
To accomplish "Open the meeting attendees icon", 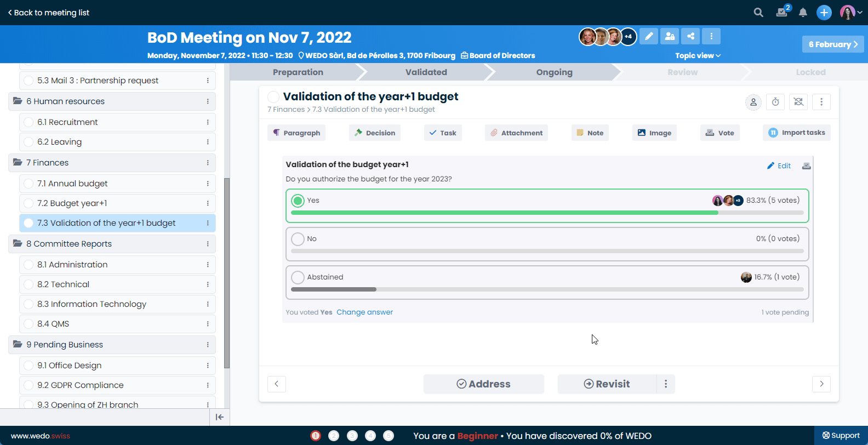I will pyautogui.click(x=670, y=36).
